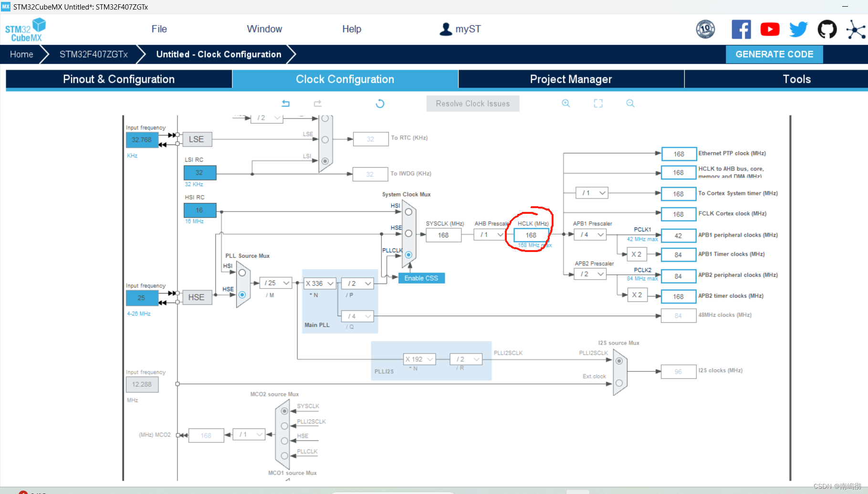Select HSE in PLL Source Mux

(x=242, y=294)
